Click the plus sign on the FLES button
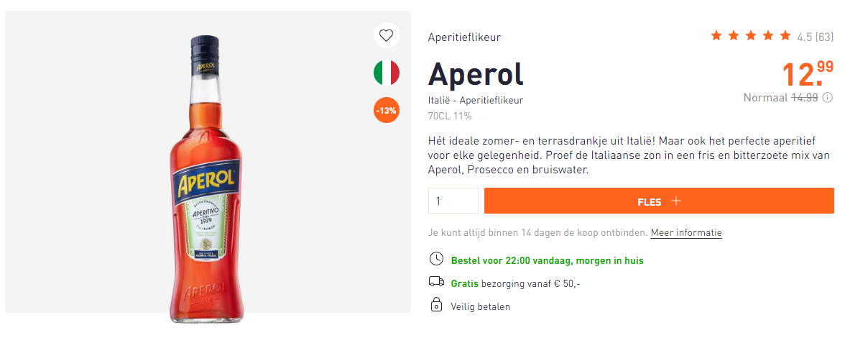The width and height of the screenshot is (868, 356). 675,201
